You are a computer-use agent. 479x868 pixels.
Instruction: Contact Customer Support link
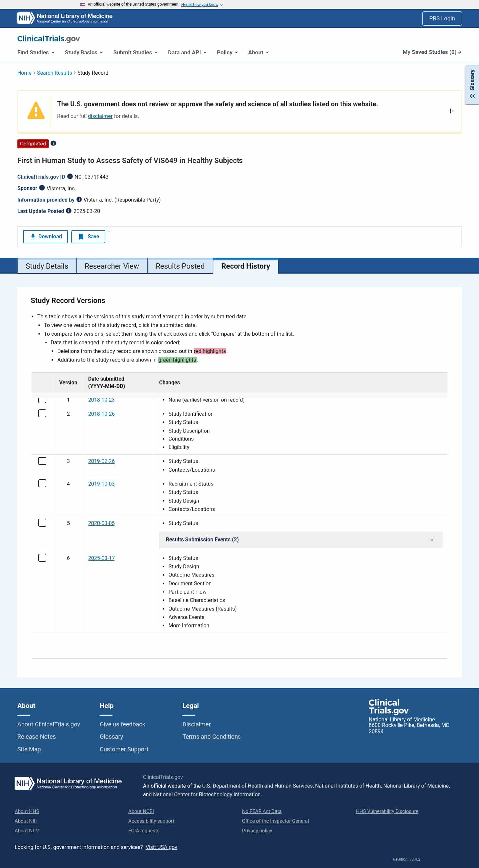tap(124, 749)
